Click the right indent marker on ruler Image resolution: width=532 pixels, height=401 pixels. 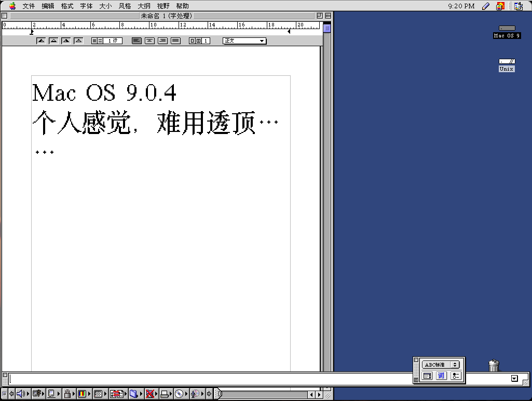point(289,32)
